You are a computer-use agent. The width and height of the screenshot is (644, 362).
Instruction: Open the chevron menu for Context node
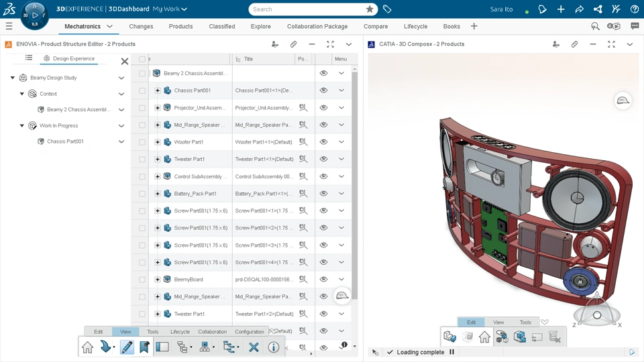click(x=121, y=94)
